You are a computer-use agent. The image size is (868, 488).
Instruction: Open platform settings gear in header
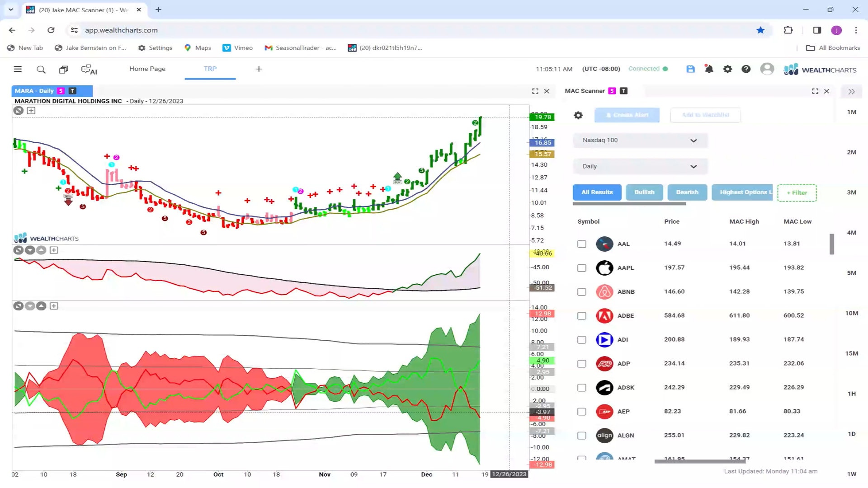click(727, 69)
